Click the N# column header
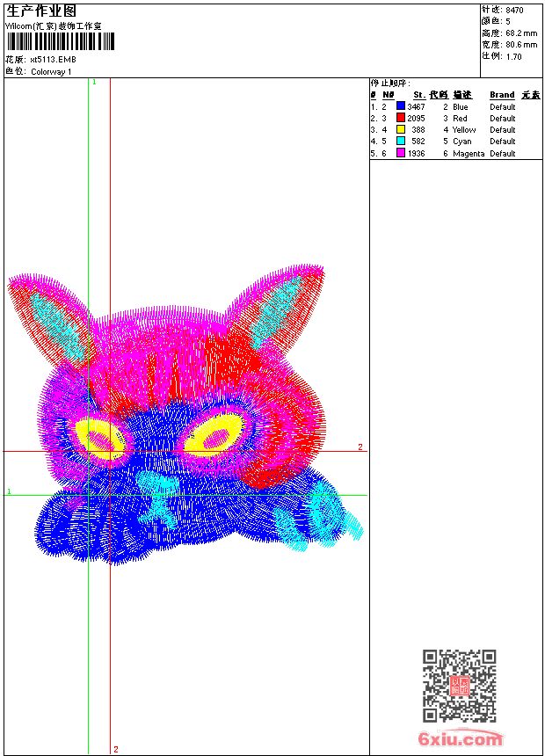 coord(389,95)
